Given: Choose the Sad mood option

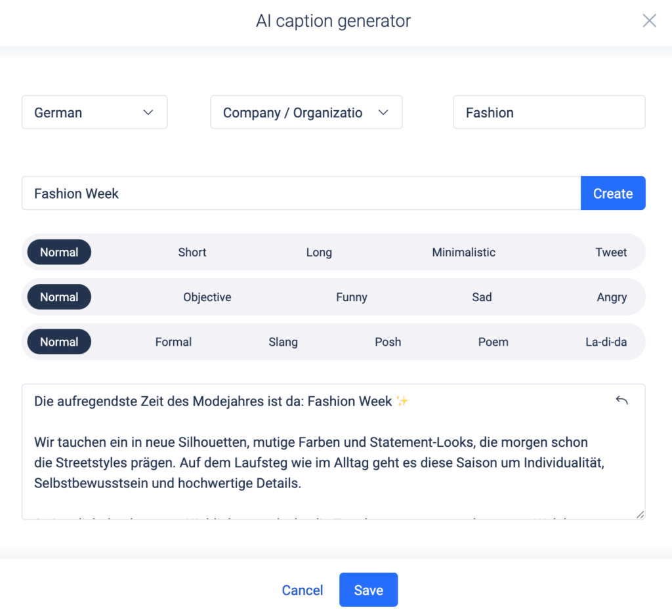Looking at the screenshot, I should click(x=482, y=297).
